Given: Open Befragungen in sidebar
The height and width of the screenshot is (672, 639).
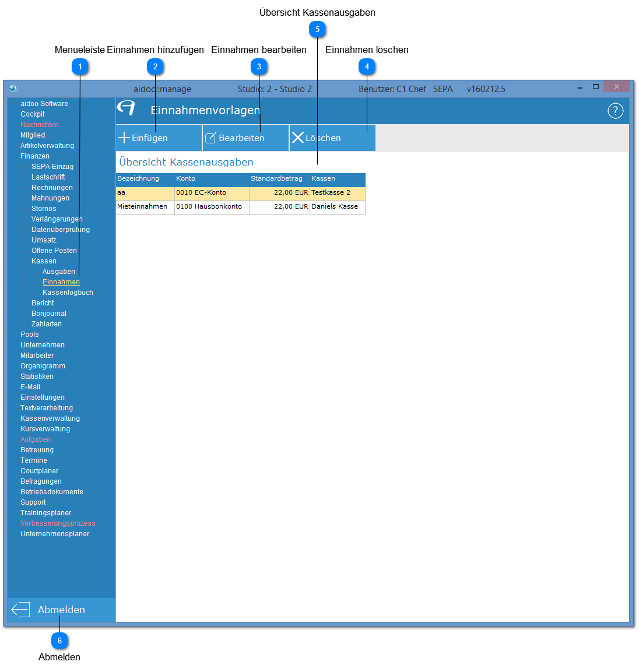Looking at the screenshot, I should 41,482.
